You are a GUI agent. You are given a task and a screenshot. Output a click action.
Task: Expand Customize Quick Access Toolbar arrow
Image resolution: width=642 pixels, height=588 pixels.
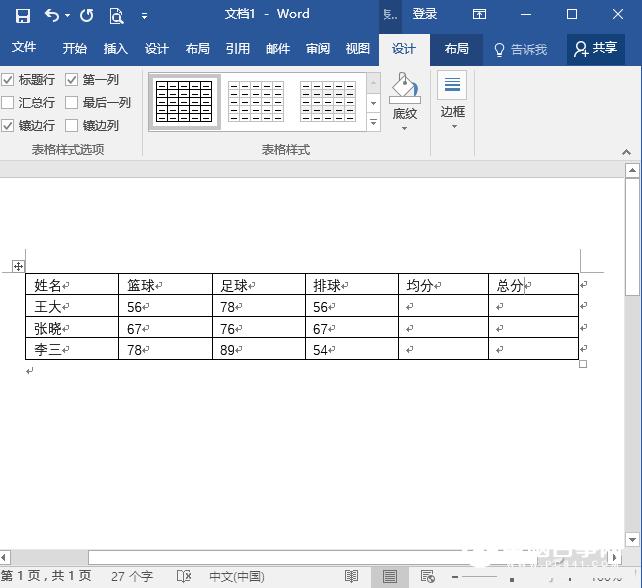pyautogui.click(x=144, y=16)
